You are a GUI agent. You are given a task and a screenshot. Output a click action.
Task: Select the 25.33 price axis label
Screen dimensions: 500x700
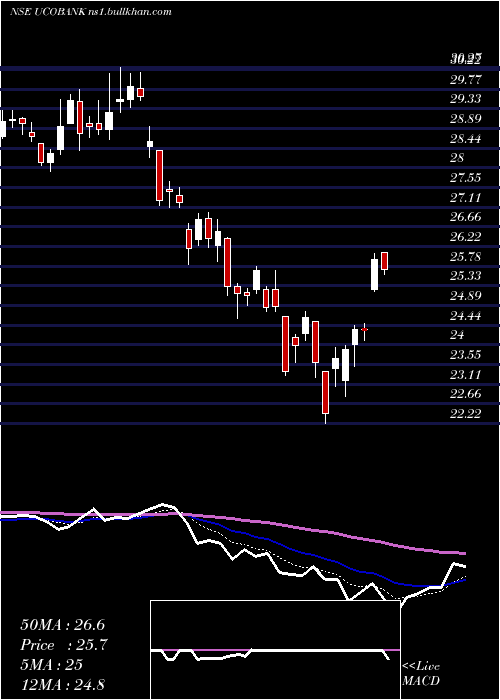(x=466, y=276)
